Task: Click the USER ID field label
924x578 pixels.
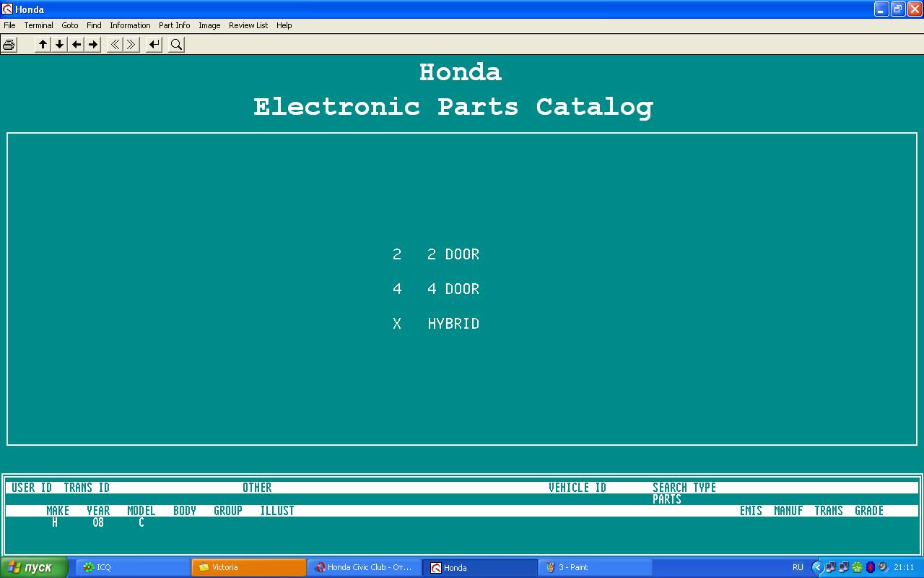Action: pyautogui.click(x=32, y=488)
